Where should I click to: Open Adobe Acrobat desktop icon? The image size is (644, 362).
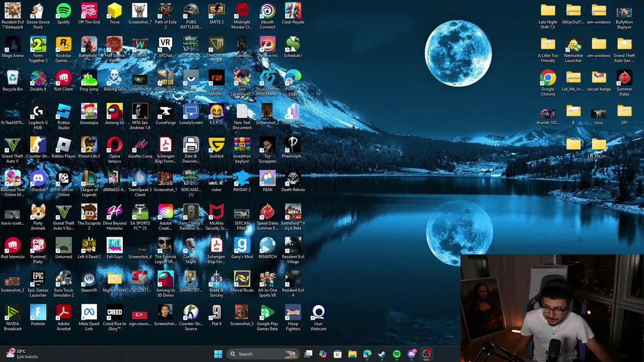63,318
